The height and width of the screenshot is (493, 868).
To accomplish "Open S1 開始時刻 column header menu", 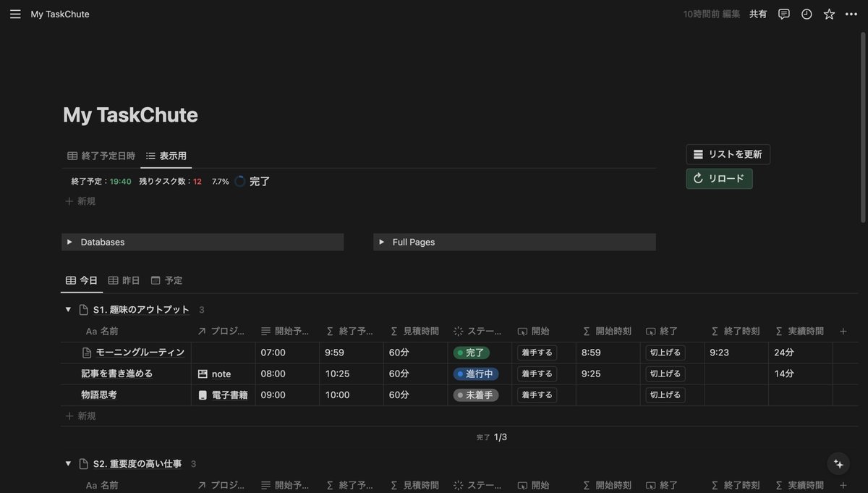I will [x=608, y=332].
